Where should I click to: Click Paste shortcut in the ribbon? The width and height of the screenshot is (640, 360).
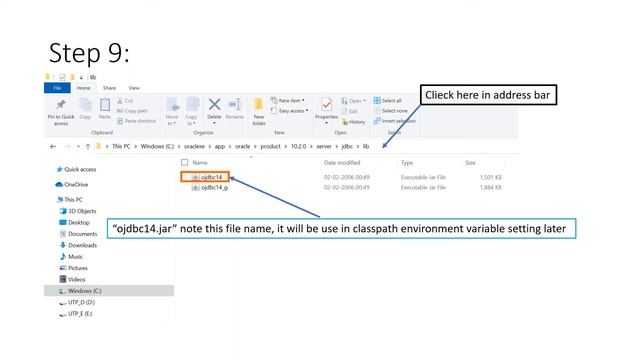point(136,121)
